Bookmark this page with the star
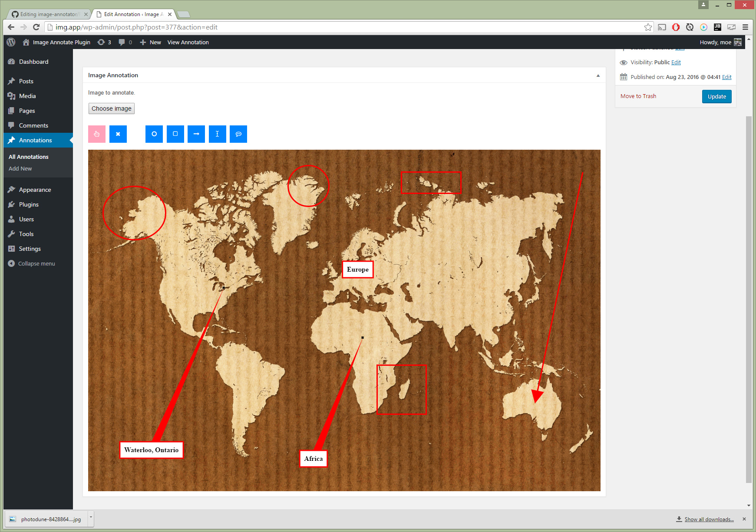This screenshot has width=756, height=532. pyautogui.click(x=648, y=27)
